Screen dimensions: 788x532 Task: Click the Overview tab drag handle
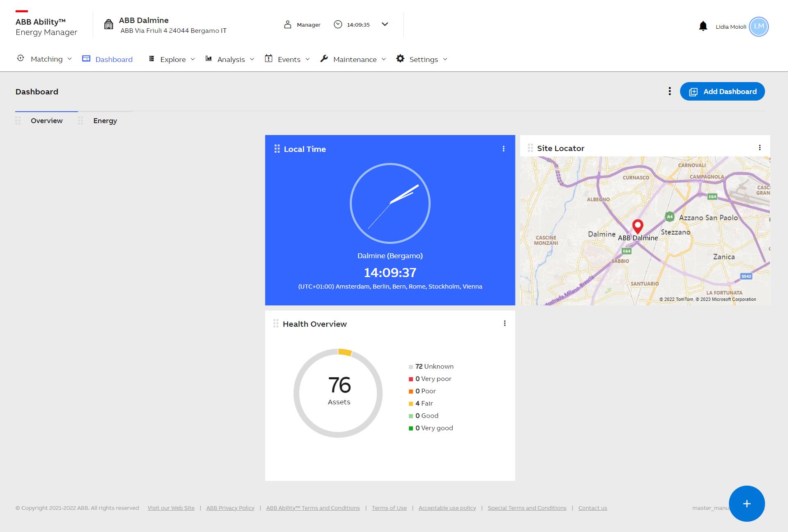tap(18, 121)
